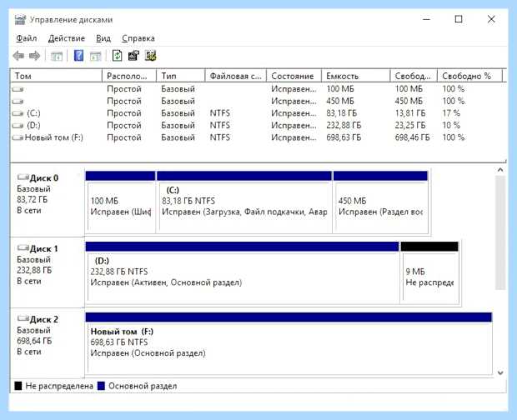Screen dimensions: 517x420
Task: Sort by the Располо... column header
Action: [x=129, y=76]
